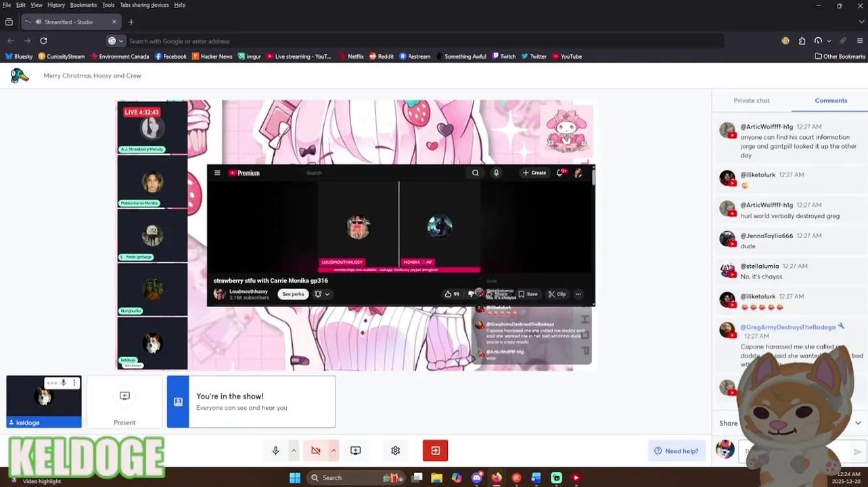Open video more actions ellipsis

[578, 294]
